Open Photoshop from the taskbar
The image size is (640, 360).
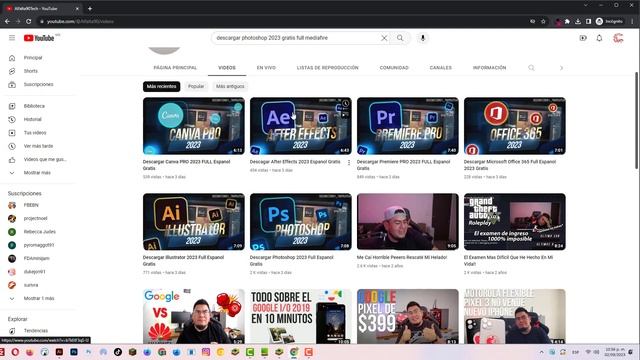(x=74, y=352)
